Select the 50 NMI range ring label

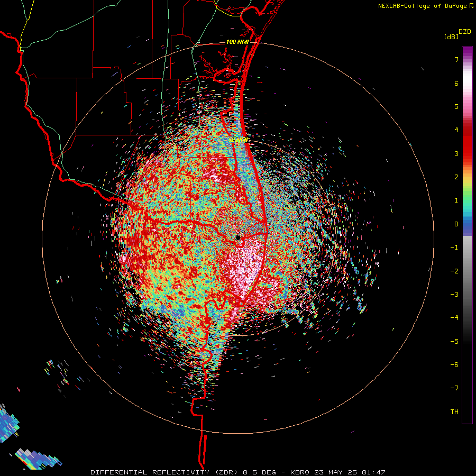pyautogui.click(x=239, y=140)
